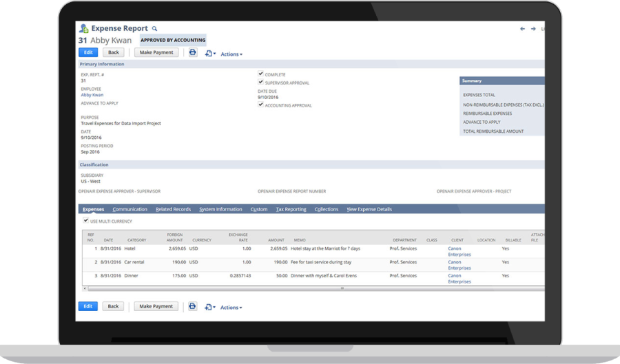This screenshot has width=620, height=364.
Task: Click the bottom print icon
Action: [x=193, y=306]
